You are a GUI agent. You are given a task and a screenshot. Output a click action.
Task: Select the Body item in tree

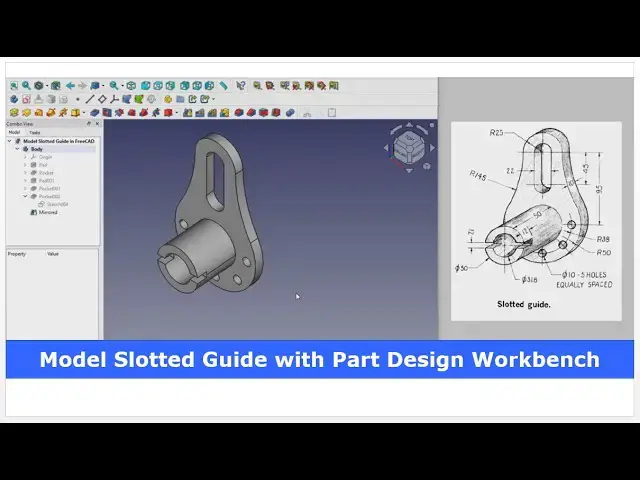36,149
